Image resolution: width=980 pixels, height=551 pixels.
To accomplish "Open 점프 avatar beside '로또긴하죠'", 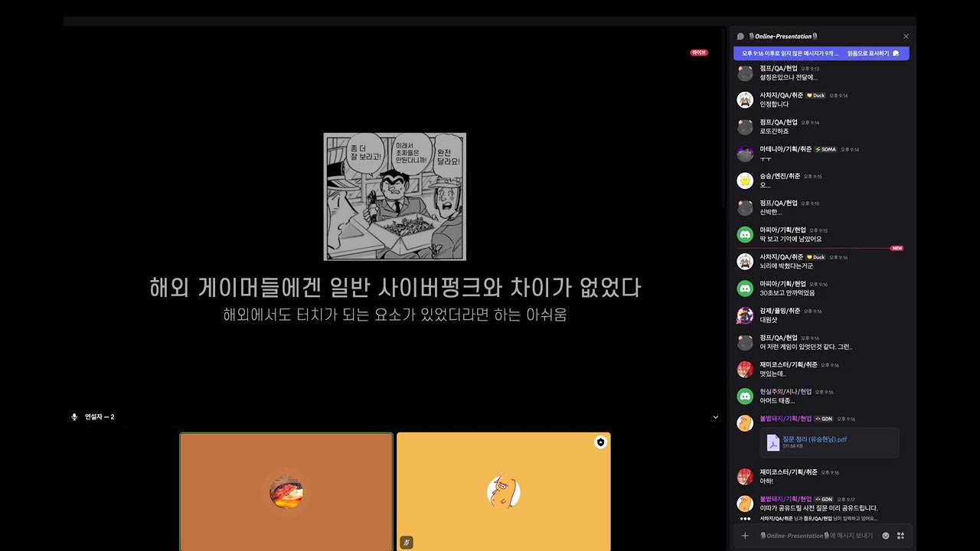I will [x=745, y=126].
